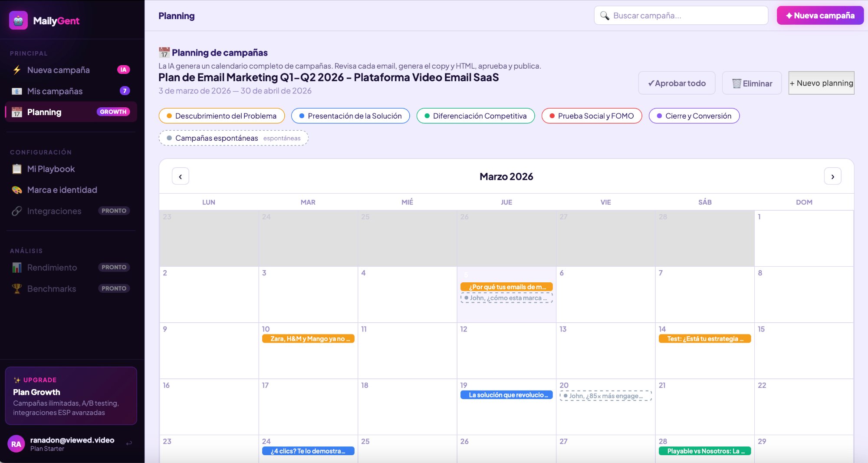Click the logout arrow icon next to user email
This screenshot has width=868, height=463.
click(129, 443)
